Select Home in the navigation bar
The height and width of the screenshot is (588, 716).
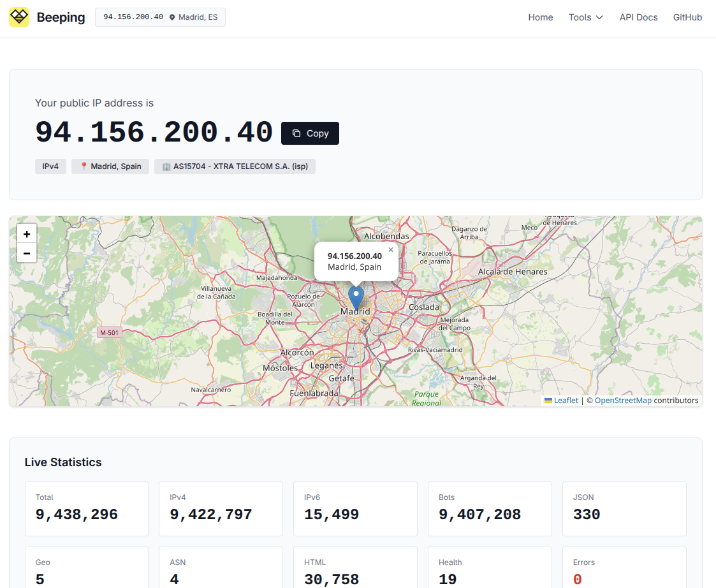540,17
